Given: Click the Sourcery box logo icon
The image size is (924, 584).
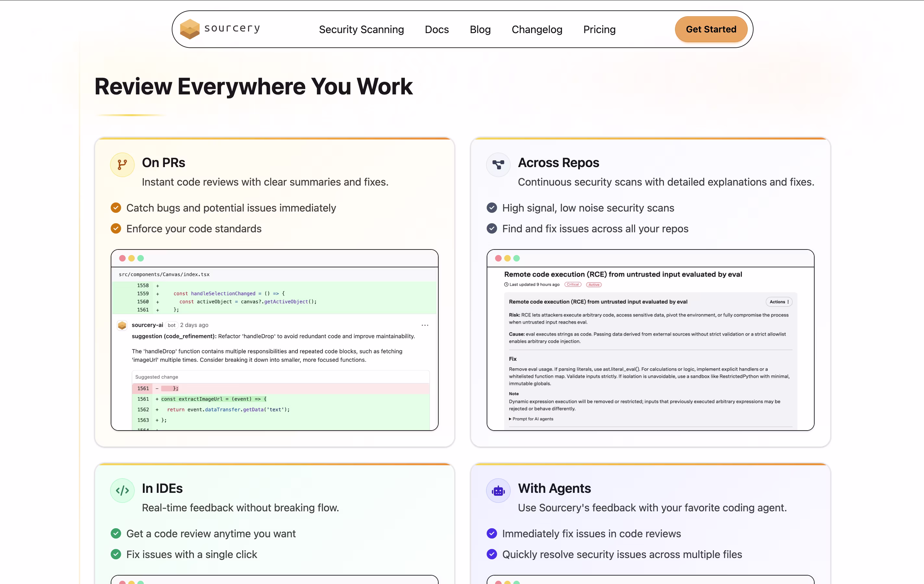Looking at the screenshot, I should [x=190, y=29].
